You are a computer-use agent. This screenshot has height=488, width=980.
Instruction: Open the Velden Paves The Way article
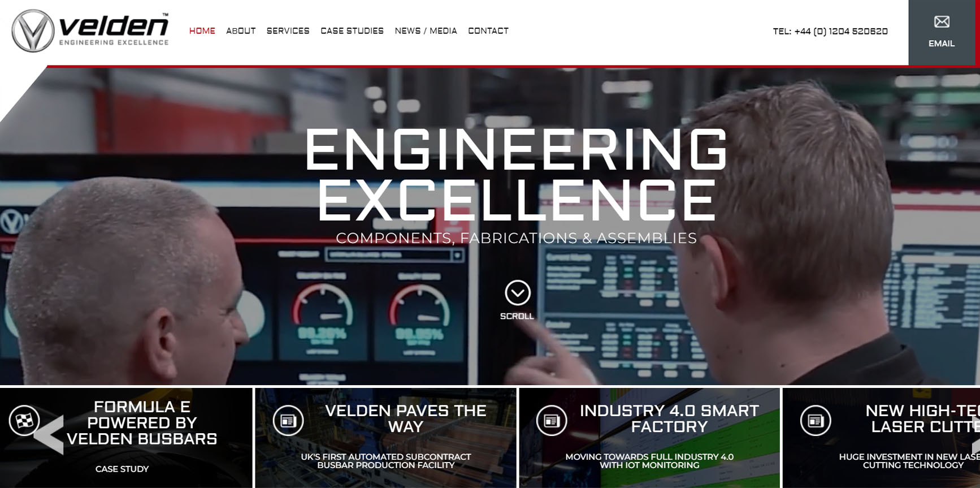pyautogui.click(x=405, y=418)
